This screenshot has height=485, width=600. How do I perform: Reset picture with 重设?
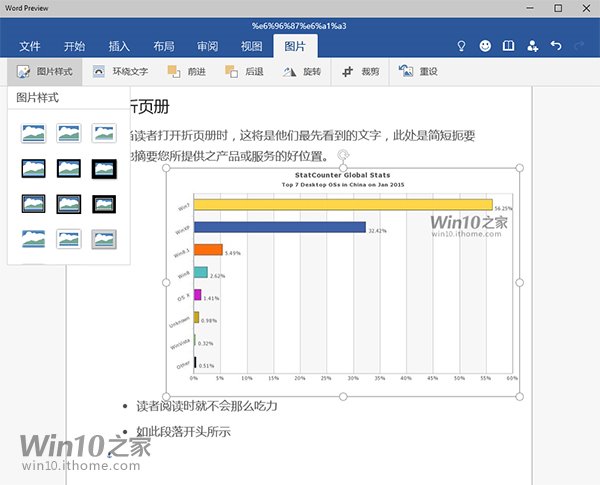(x=418, y=72)
